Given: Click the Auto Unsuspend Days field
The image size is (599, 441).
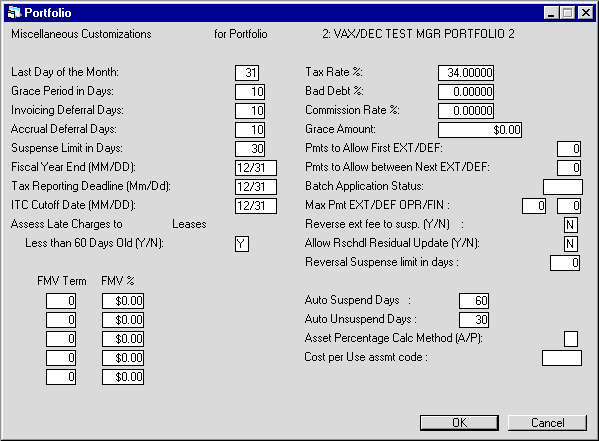Looking at the screenshot, I should pyautogui.click(x=474, y=320).
